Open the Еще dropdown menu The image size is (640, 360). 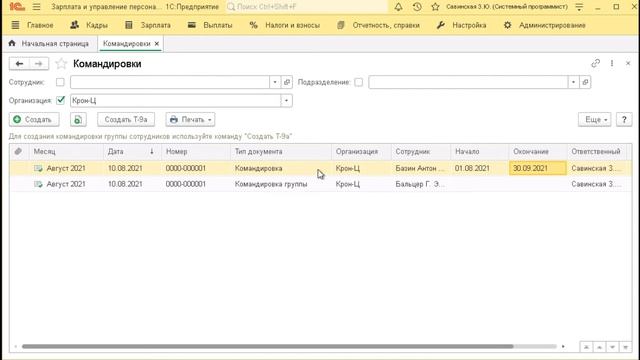pos(595,120)
